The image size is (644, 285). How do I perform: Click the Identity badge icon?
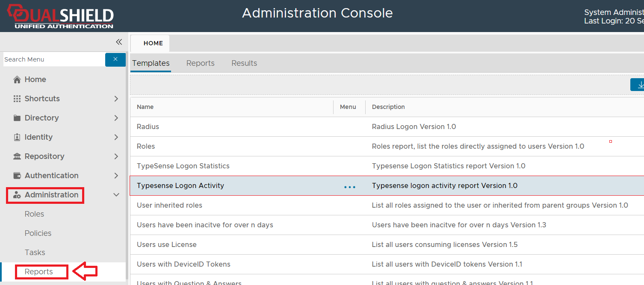tap(17, 137)
